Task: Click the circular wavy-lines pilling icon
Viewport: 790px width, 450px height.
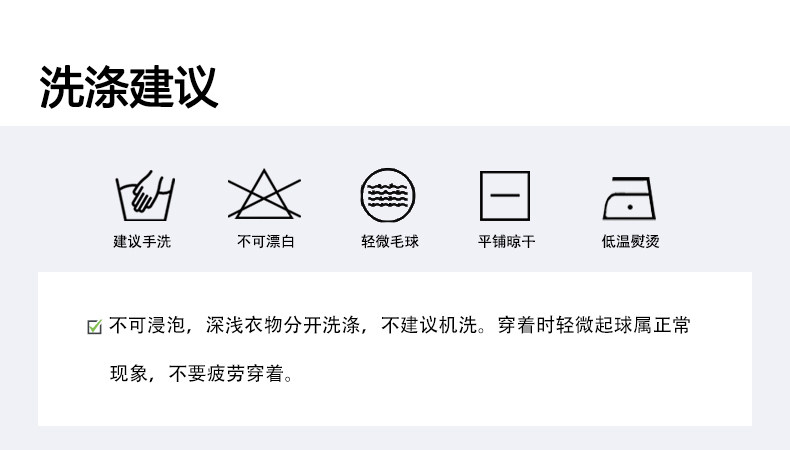Action: coord(388,195)
